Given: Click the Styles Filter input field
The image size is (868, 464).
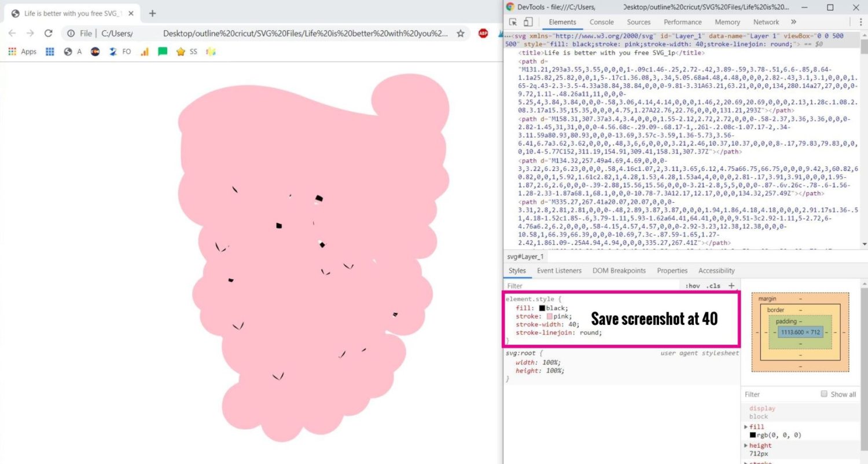Looking at the screenshot, I should tap(590, 286).
